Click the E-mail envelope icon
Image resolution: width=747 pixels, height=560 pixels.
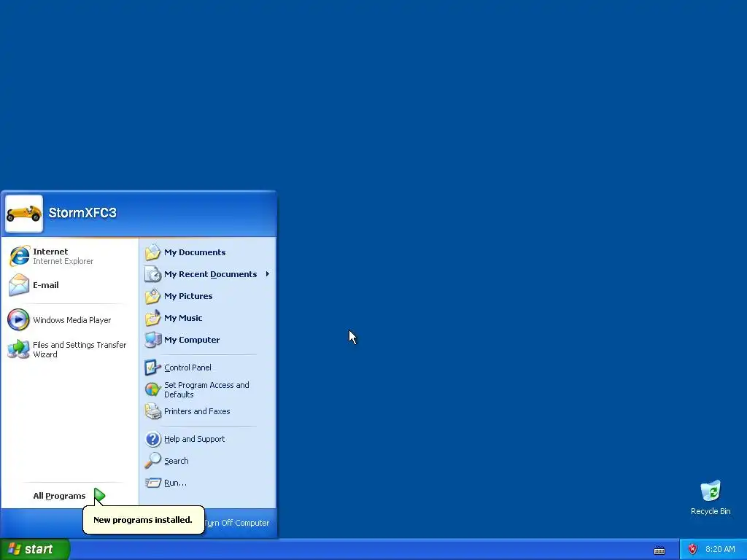click(19, 285)
